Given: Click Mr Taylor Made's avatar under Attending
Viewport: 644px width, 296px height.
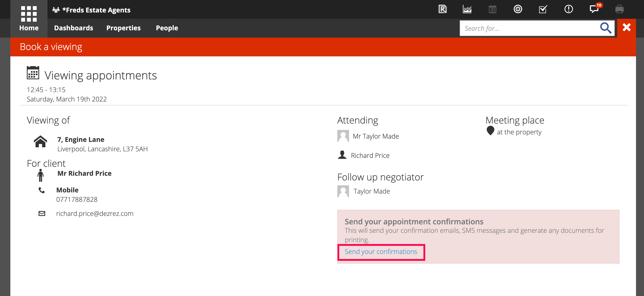Looking at the screenshot, I should [343, 136].
